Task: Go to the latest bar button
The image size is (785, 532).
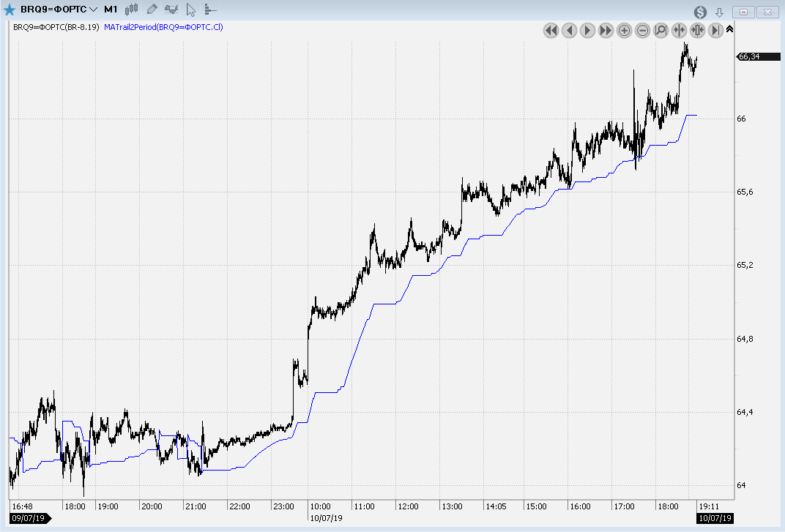Action: [715, 30]
